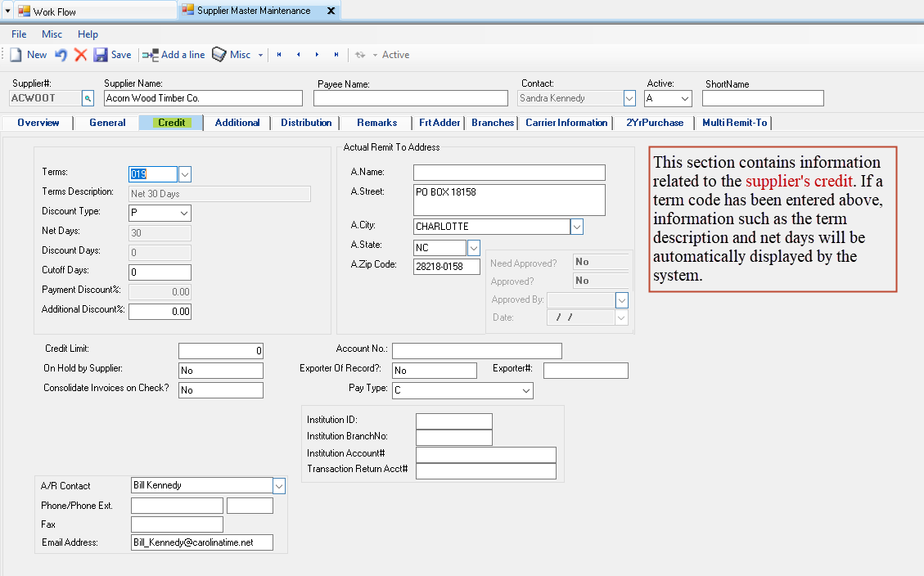Viewport: 924px width, 576px height.
Task: Open the Discount Type dropdown
Action: pyautogui.click(x=183, y=213)
